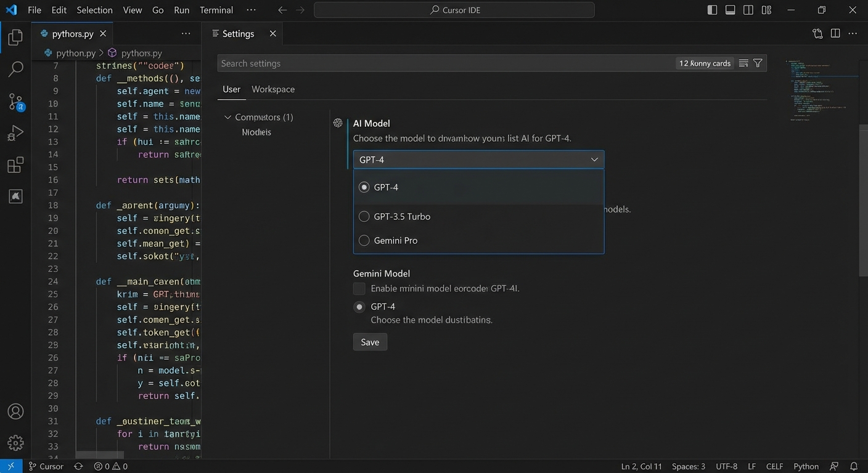Change the language mode from Python
The height and width of the screenshot is (473, 868).
[x=806, y=466]
